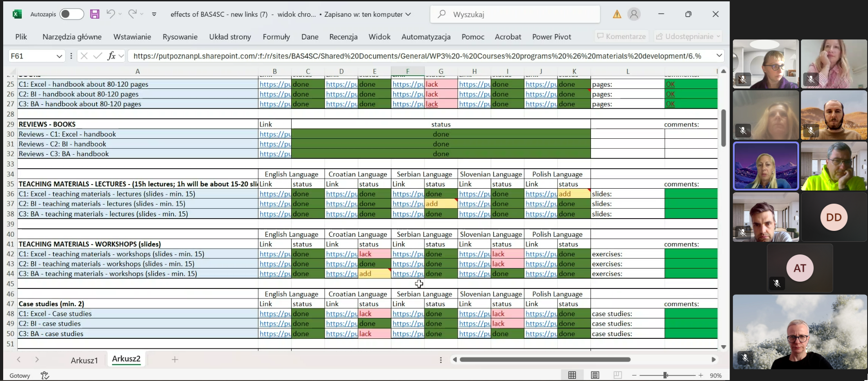868x381 pixels.
Task: Click the zoom slider handle
Action: pos(665,375)
